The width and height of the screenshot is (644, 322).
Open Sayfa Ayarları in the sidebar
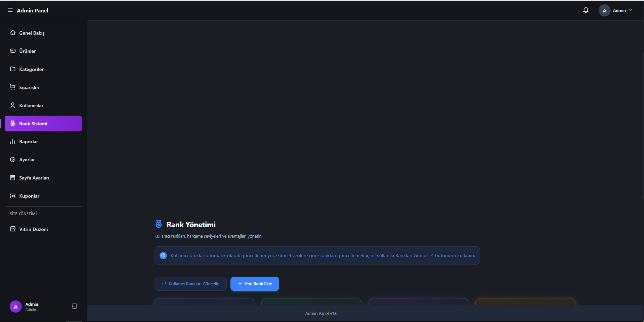[x=34, y=178]
